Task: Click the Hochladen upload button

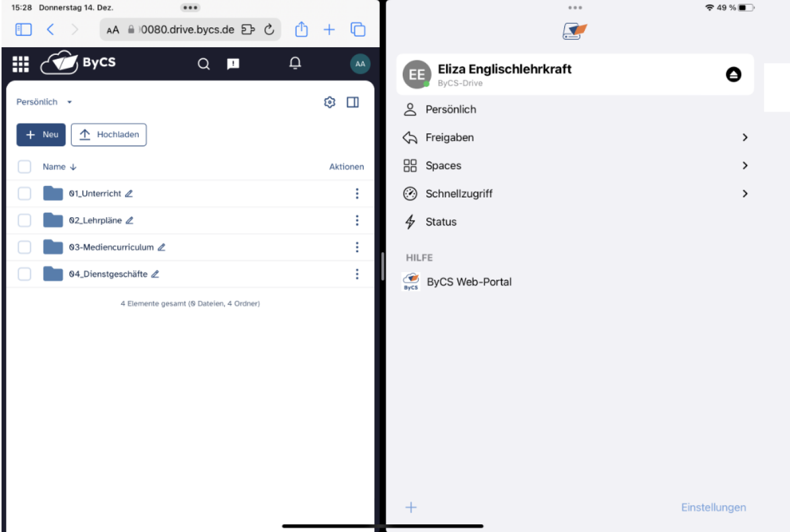Action: coord(109,134)
